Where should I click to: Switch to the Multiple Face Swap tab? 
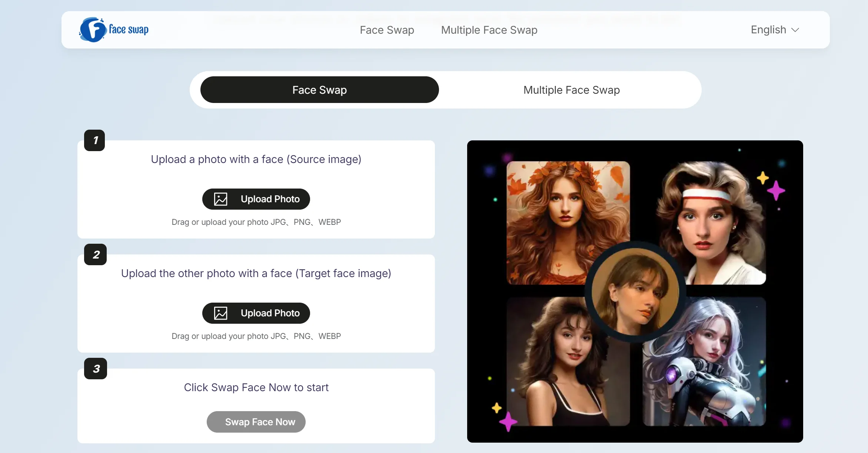click(571, 90)
